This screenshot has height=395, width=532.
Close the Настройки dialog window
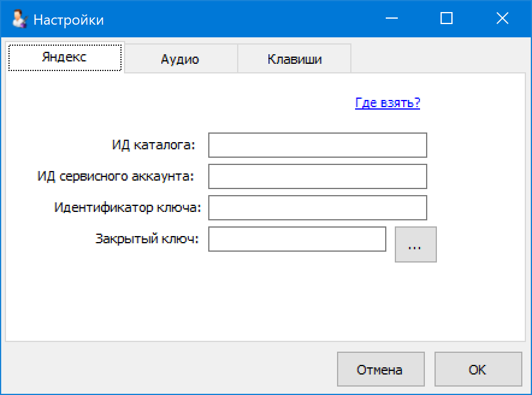click(502, 19)
